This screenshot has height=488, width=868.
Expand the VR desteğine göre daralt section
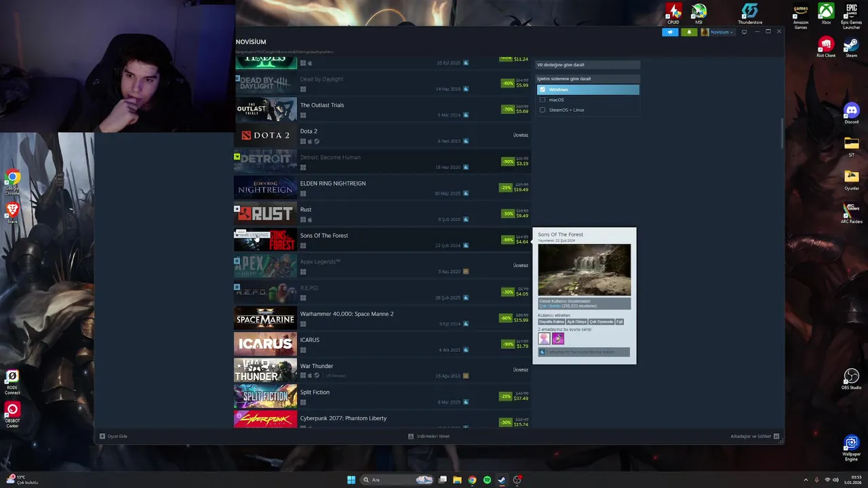point(587,64)
